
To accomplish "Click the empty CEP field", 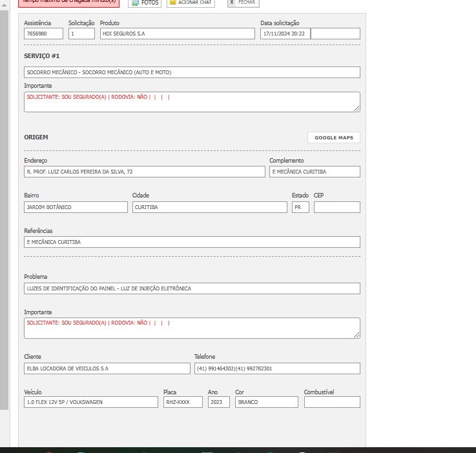I will 337,207.
